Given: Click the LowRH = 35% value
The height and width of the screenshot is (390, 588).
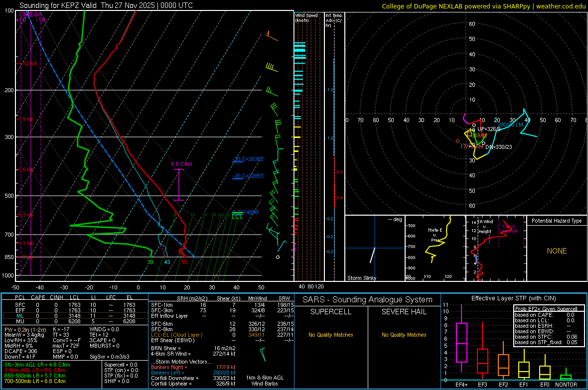Looking at the screenshot, I should pos(21,341).
